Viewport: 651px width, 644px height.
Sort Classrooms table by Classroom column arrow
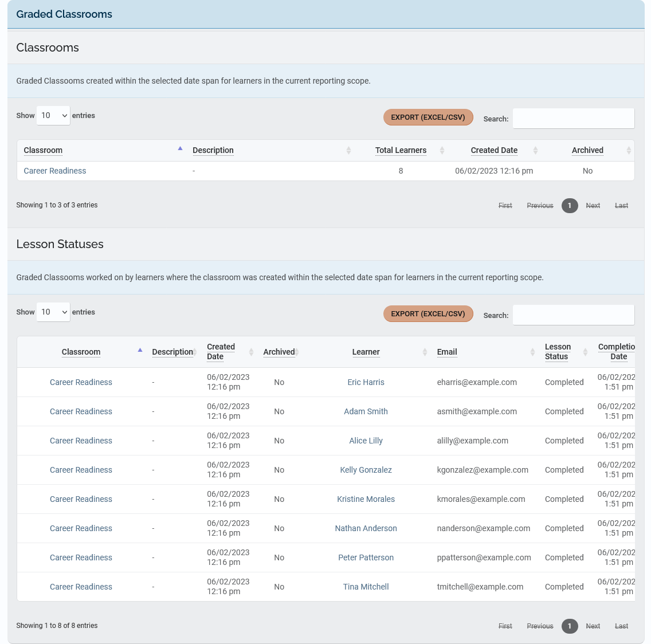point(180,148)
